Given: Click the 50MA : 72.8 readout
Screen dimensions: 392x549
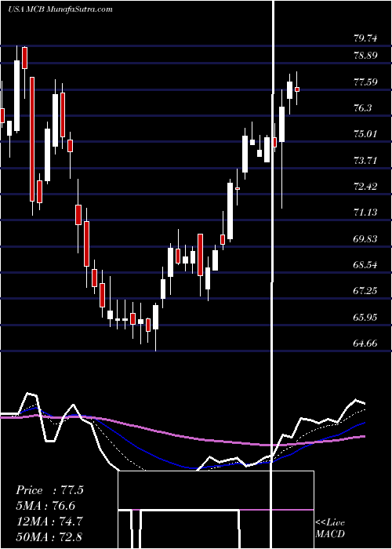Looking at the screenshot, I should pos(49,536).
